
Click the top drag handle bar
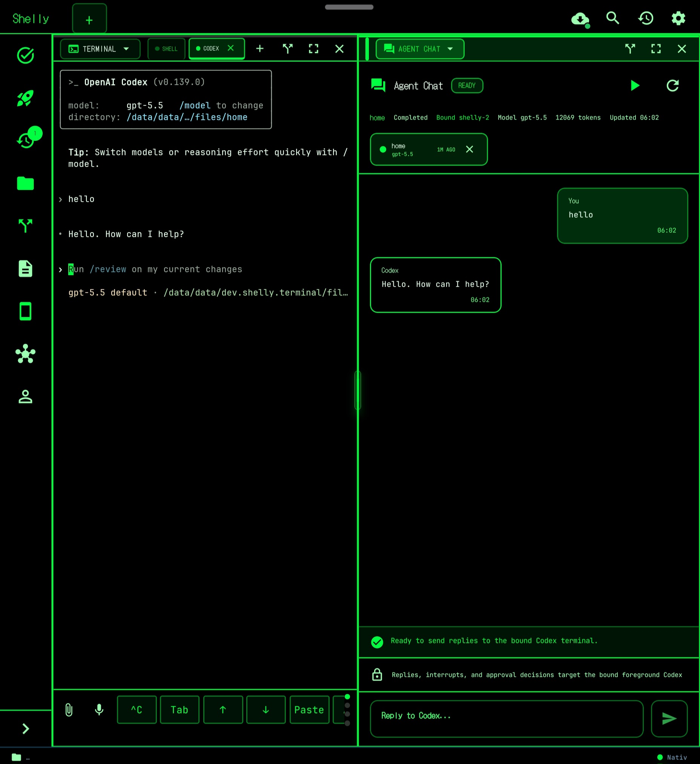[x=349, y=7]
